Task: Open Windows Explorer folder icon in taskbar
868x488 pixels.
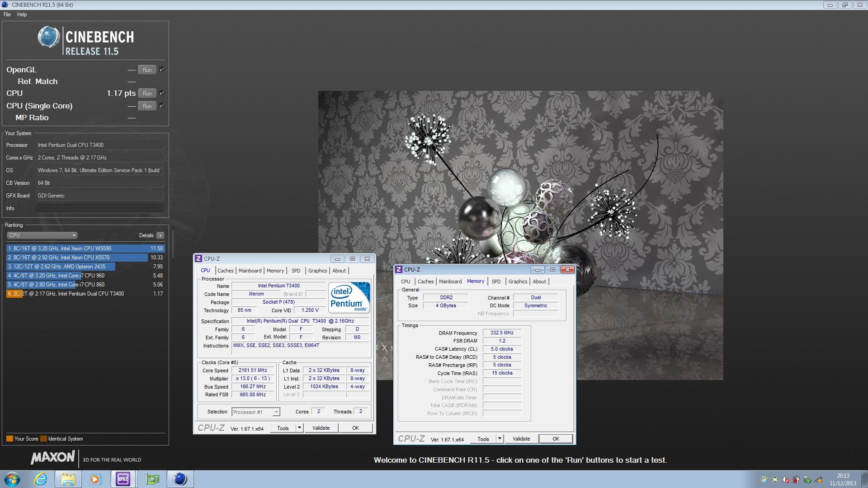Action: tap(68, 479)
